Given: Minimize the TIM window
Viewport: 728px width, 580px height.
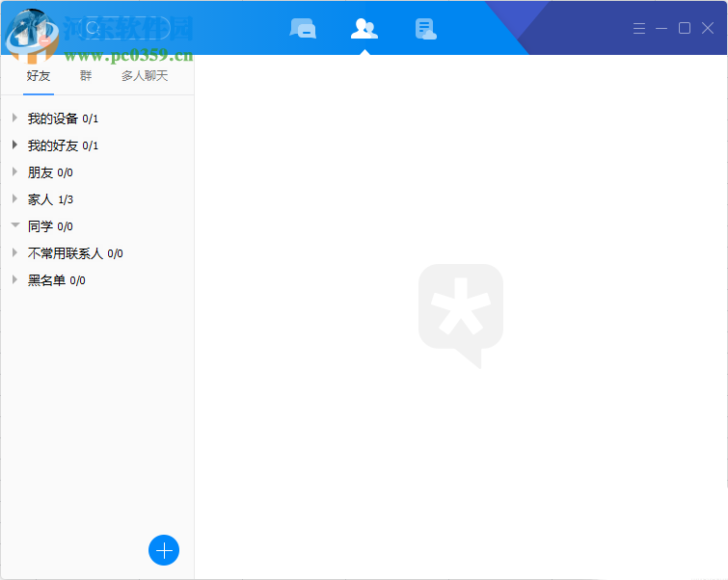Looking at the screenshot, I should tap(661, 28).
